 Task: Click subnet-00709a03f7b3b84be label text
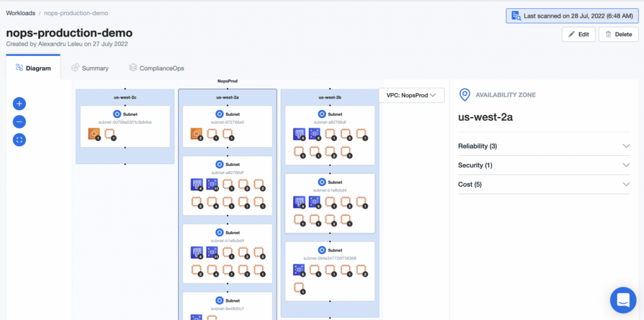click(125, 122)
